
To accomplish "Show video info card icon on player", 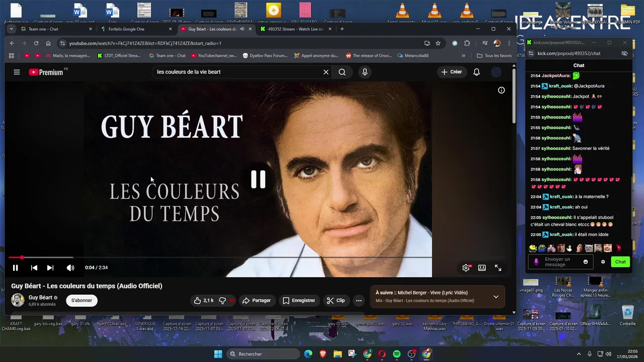I will click(x=501, y=90).
